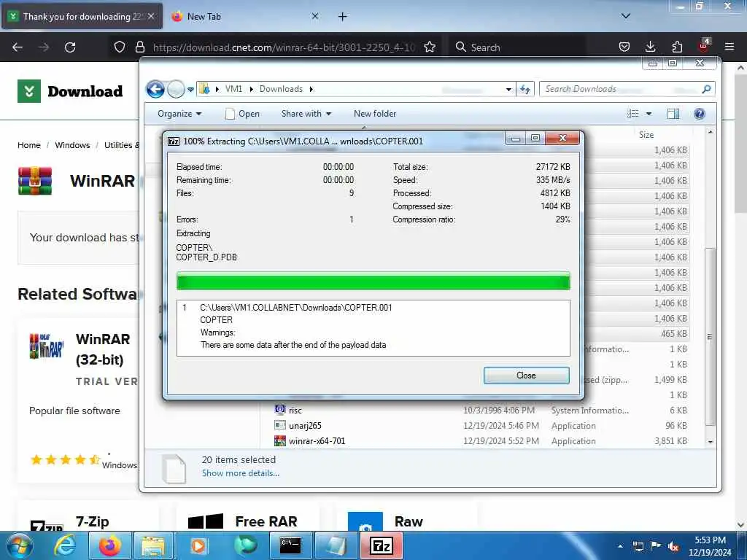Screen dimensions: 747x560
Task: Click Firefox taskbar icon
Action: click(x=109, y=545)
